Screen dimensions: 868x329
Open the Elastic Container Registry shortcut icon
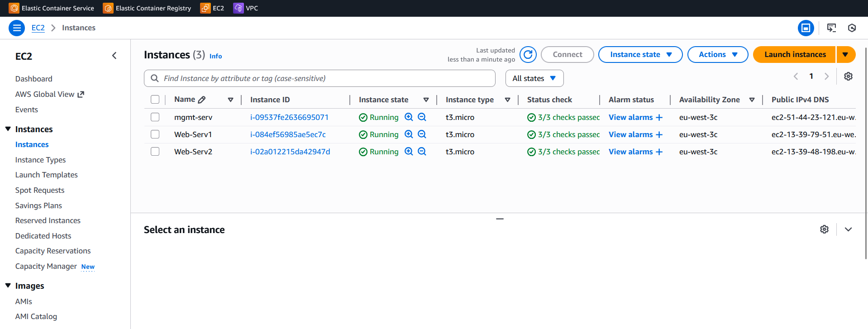click(108, 8)
